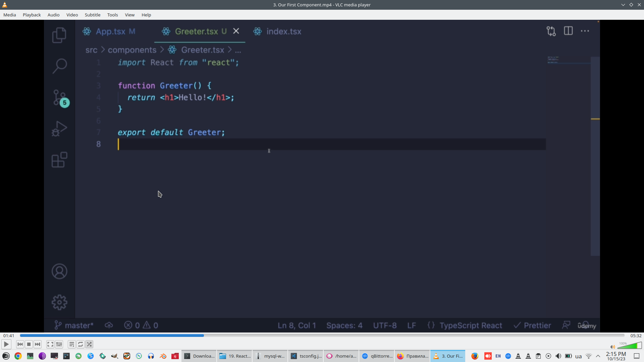Expand the Playback menu
The image size is (644, 362).
pyautogui.click(x=32, y=15)
